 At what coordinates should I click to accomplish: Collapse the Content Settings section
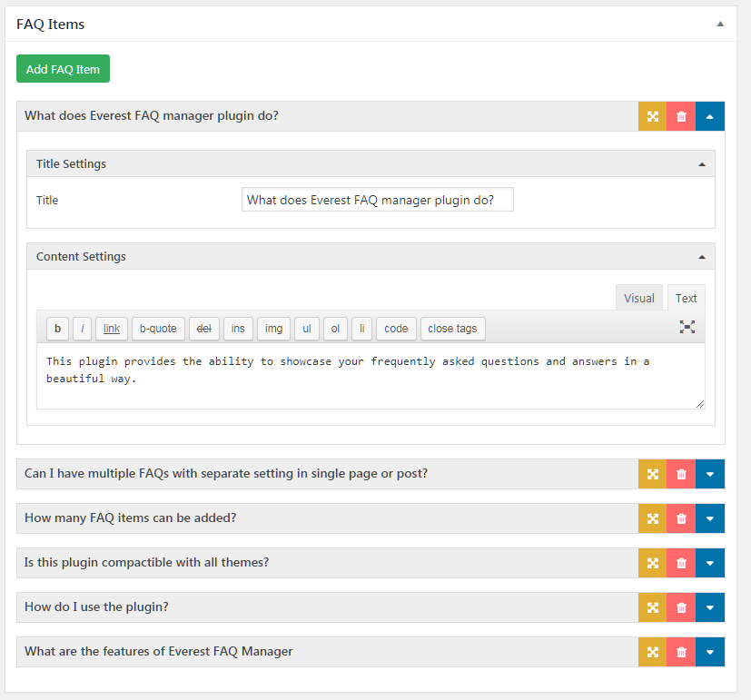[701, 257]
